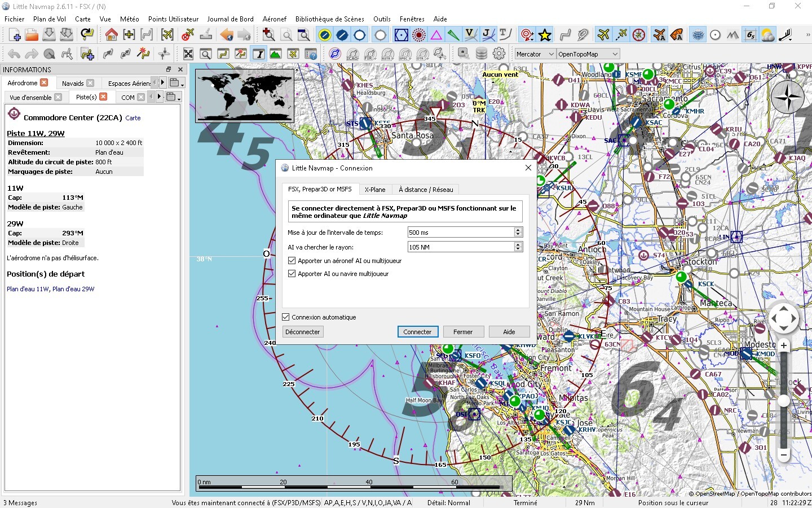Decrease the AI search radius value
This screenshot has height=508, width=812.
tap(518, 249)
